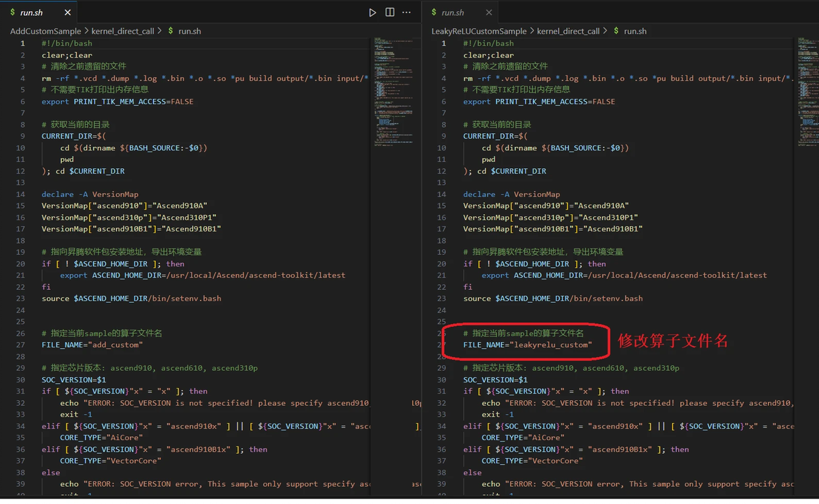Screen dimensions: 819x504
Task: Jump in the AddCustomSample editor minimap
Action: coord(393,91)
